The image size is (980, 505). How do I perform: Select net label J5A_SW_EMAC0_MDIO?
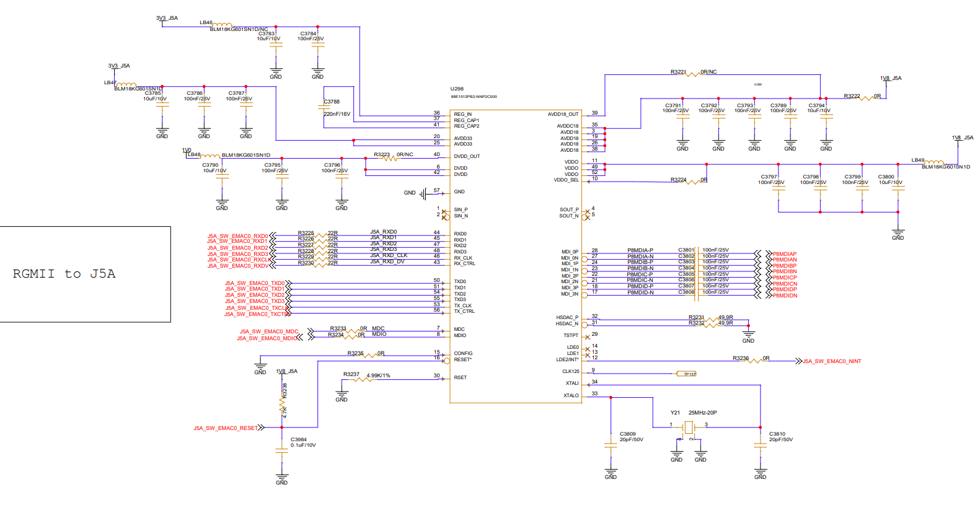267,338
